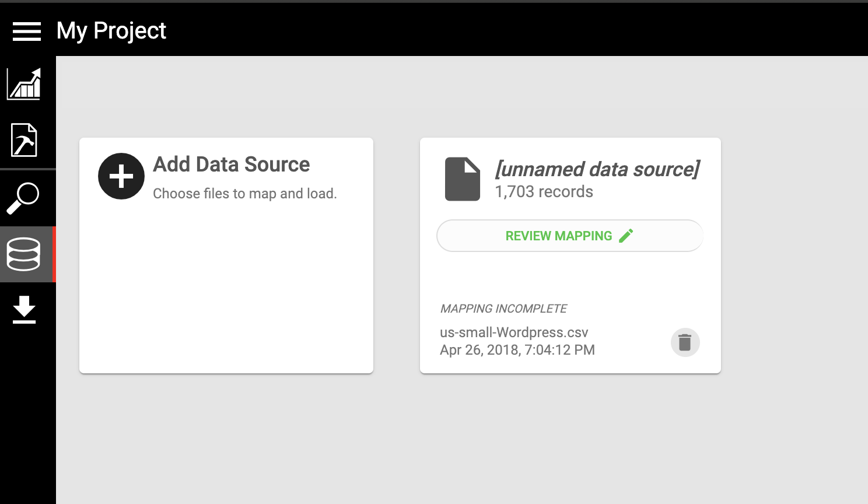The height and width of the screenshot is (504, 868).
Task: Open the download export sidebar icon
Action: (x=24, y=310)
